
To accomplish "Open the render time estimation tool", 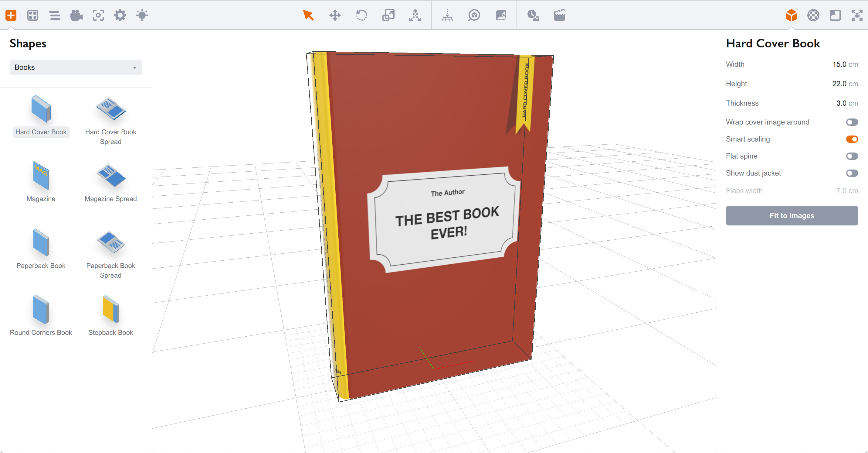I will tap(534, 15).
